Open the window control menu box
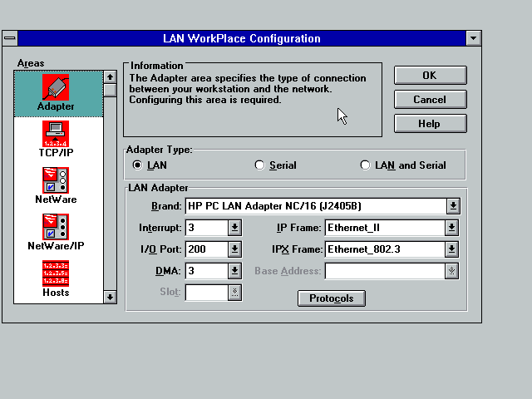The width and height of the screenshot is (532, 399). 10,38
